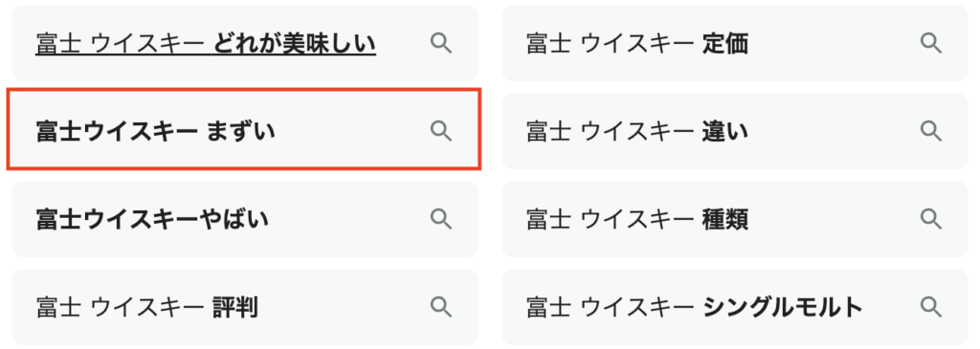Screen dimensions: 980x349
Task: Select the 富士 ウイスキー 違い suggestion
Action: (x=636, y=131)
